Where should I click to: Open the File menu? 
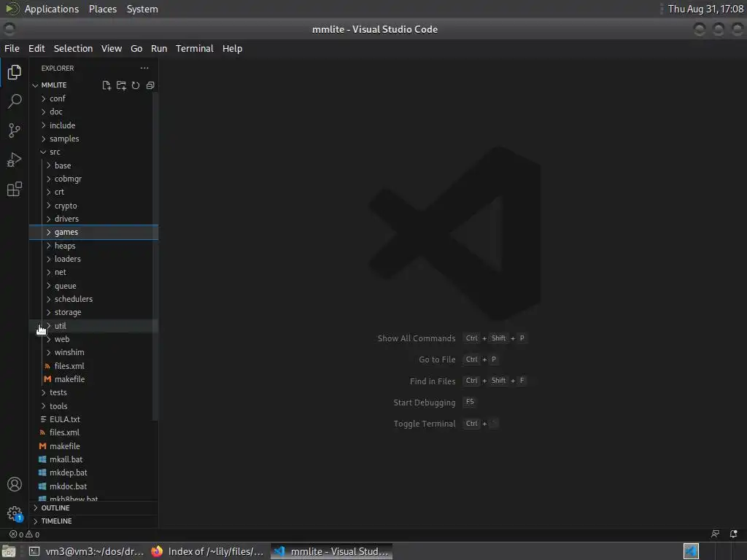(x=12, y=49)
